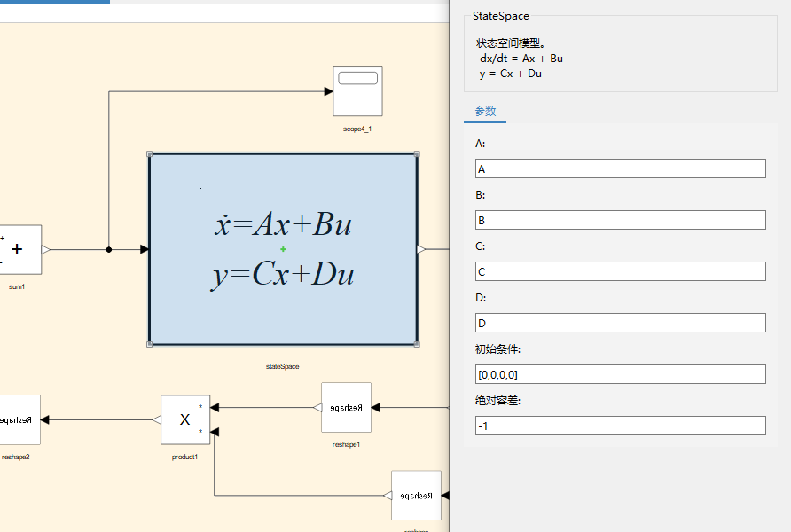The image size is (791, 532).
Task: Select the Reshape block at bottom right
Action: point(416,495)
